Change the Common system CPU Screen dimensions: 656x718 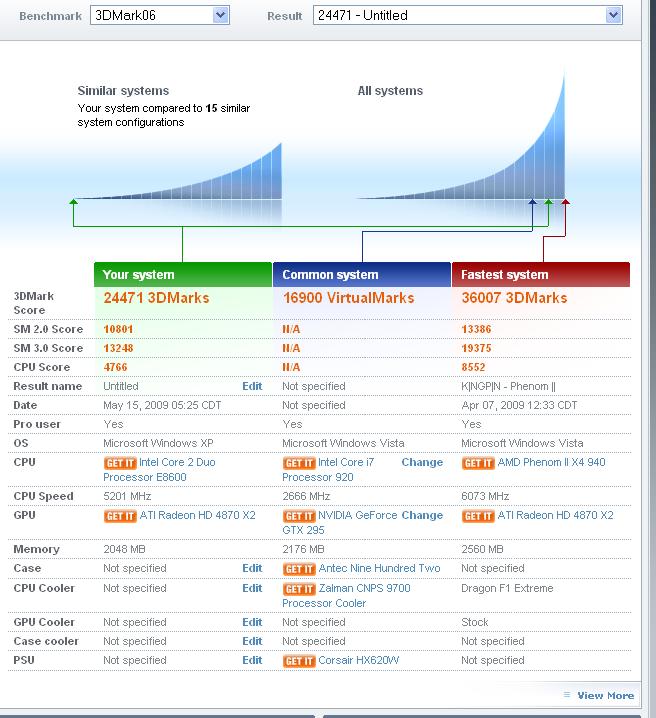pyautogui.click(x=422, y=462)
